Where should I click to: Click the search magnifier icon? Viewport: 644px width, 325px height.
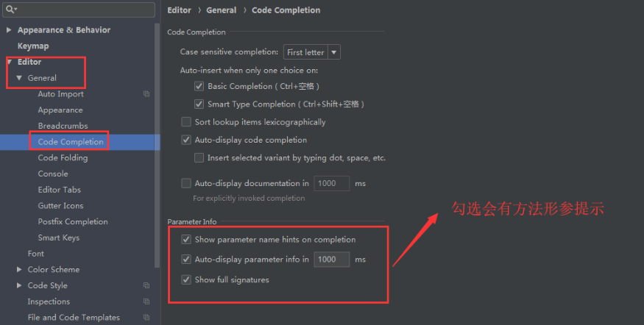click(10, 9)
